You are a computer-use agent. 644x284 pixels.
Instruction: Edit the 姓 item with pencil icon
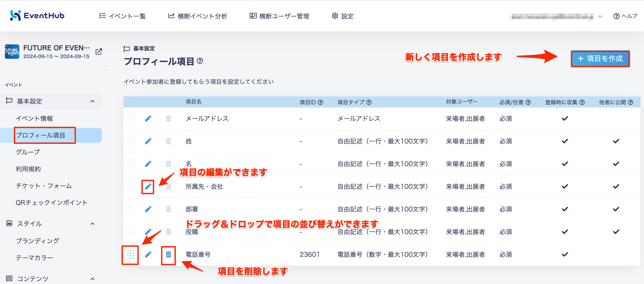point(148,141)
